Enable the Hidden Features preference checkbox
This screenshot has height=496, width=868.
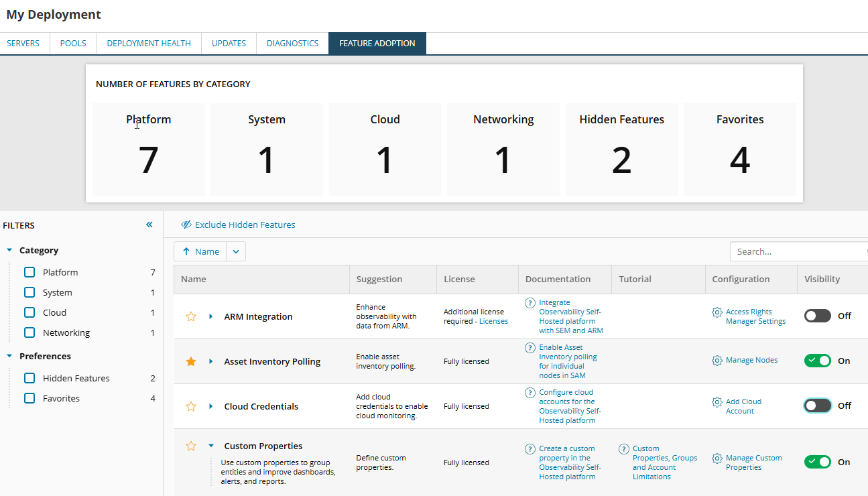(29, 378)
